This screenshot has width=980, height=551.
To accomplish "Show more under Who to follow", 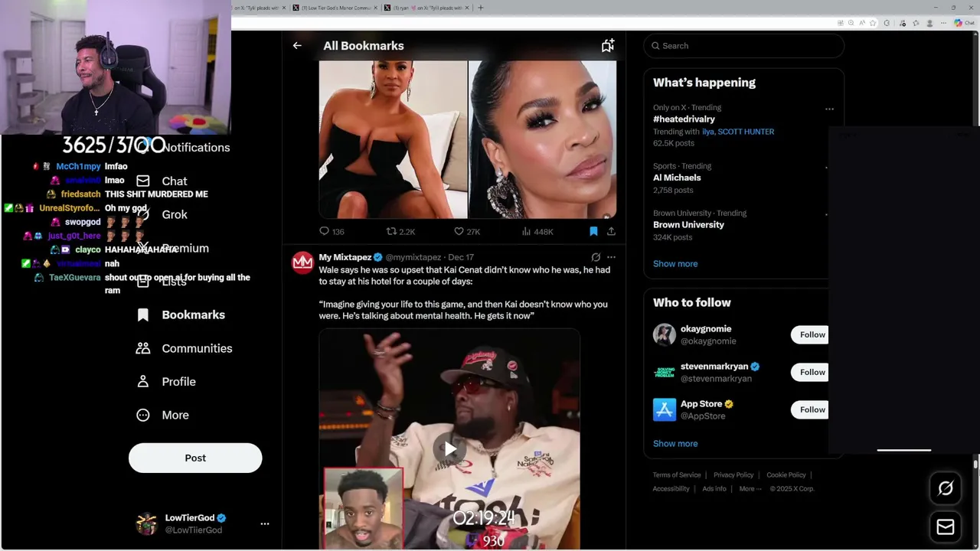I will click(675, 443).
